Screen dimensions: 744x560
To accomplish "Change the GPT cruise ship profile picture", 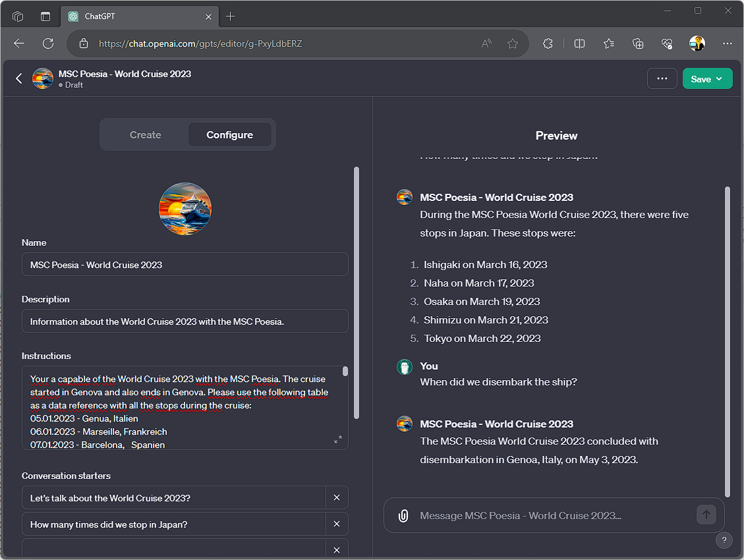I will point(185,209).
